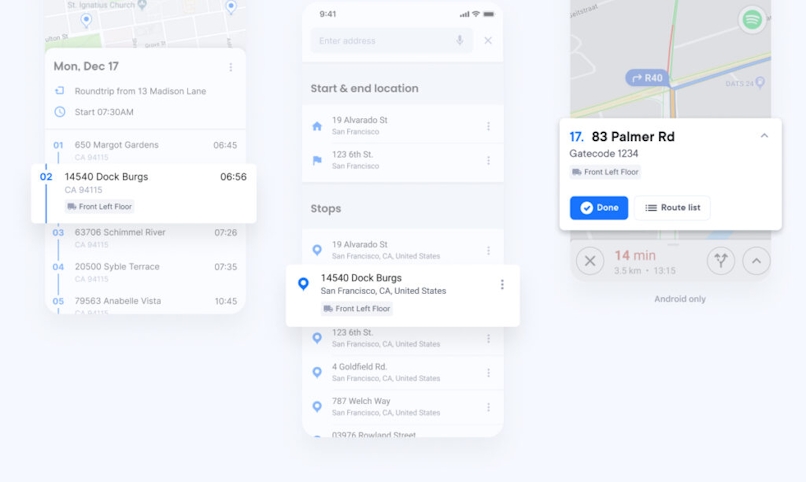Image resolution: width=806 pixels, height=482 pixels.
Task: Open the Spotify icon on map
Action: pyautogui.click(x=752, y=20)
